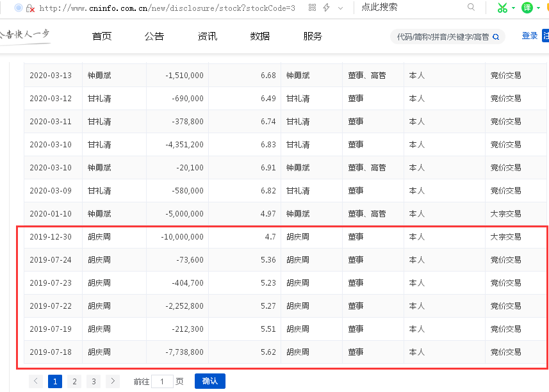Click the site search magnifier icon
This screenshot has height=392, width=549.
tap(495, 37)
